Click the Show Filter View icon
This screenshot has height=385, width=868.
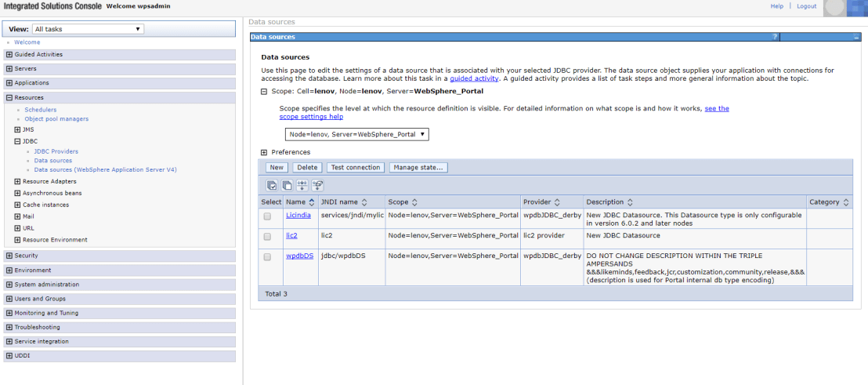pos(302,185)
